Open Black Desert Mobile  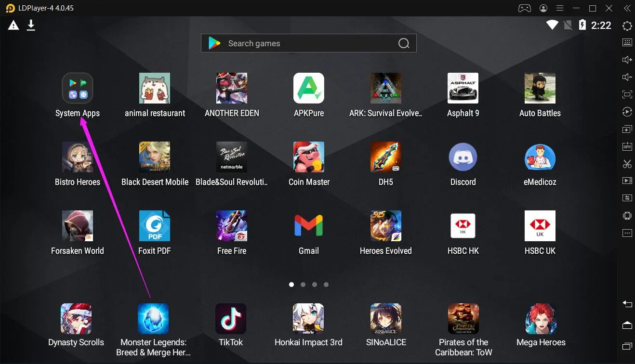pos(155,157)
